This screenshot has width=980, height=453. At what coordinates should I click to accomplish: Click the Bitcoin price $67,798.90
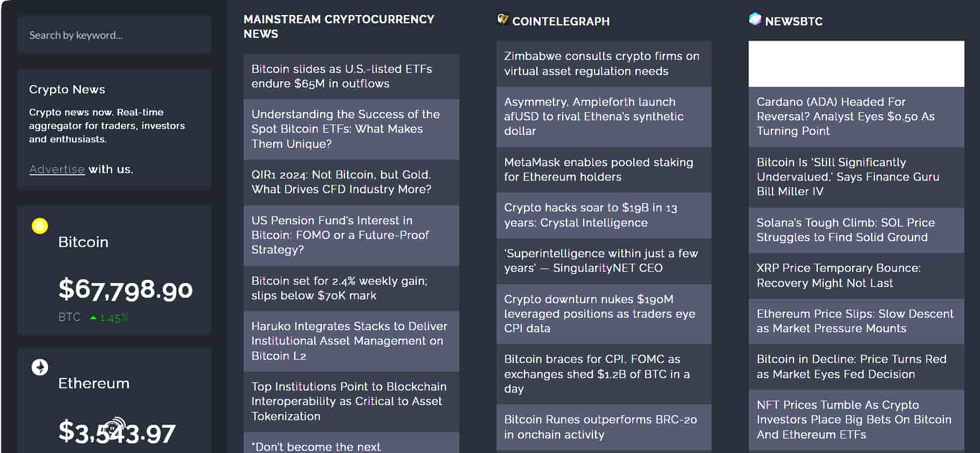tap(126, 289)
